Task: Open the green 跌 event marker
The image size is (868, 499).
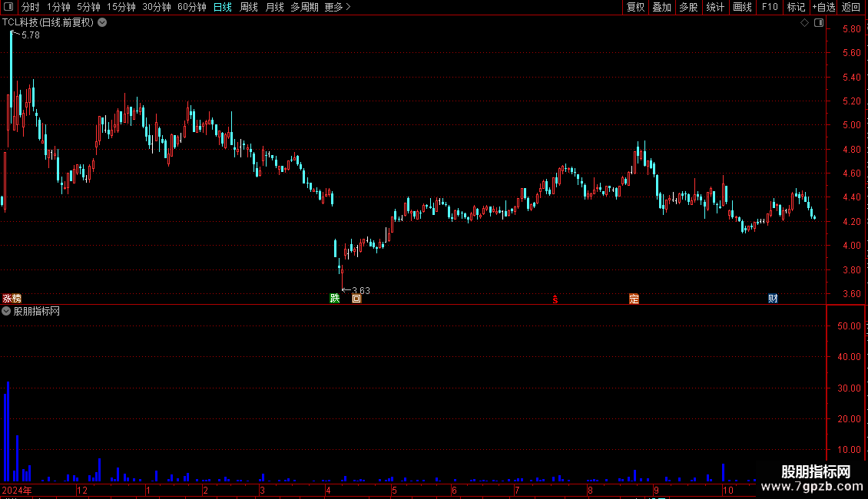Action: [x=334, y=299]
